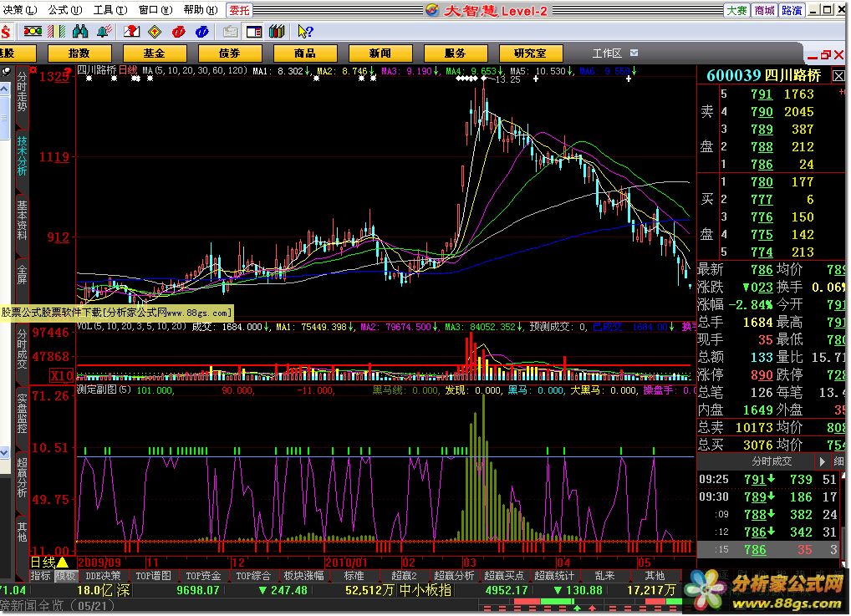Click stock code 600039 四川路桥 header
Screen dimensions: 851x616
pos(763,75)
